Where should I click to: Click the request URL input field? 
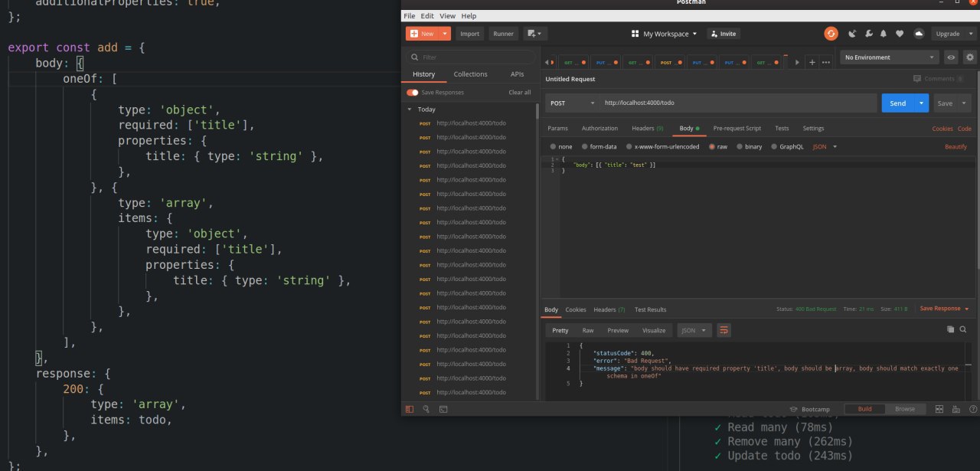coord(738,103)
